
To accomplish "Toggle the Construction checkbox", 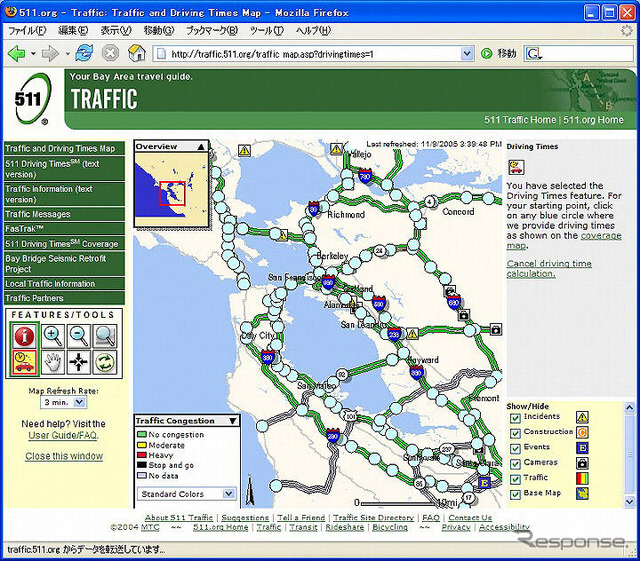I will [x=515, y=433].
